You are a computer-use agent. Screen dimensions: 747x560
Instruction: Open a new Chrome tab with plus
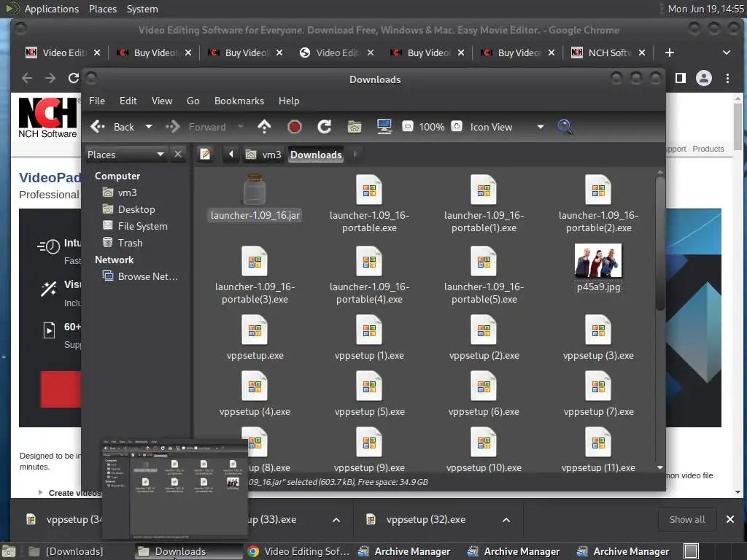[670, 52]
